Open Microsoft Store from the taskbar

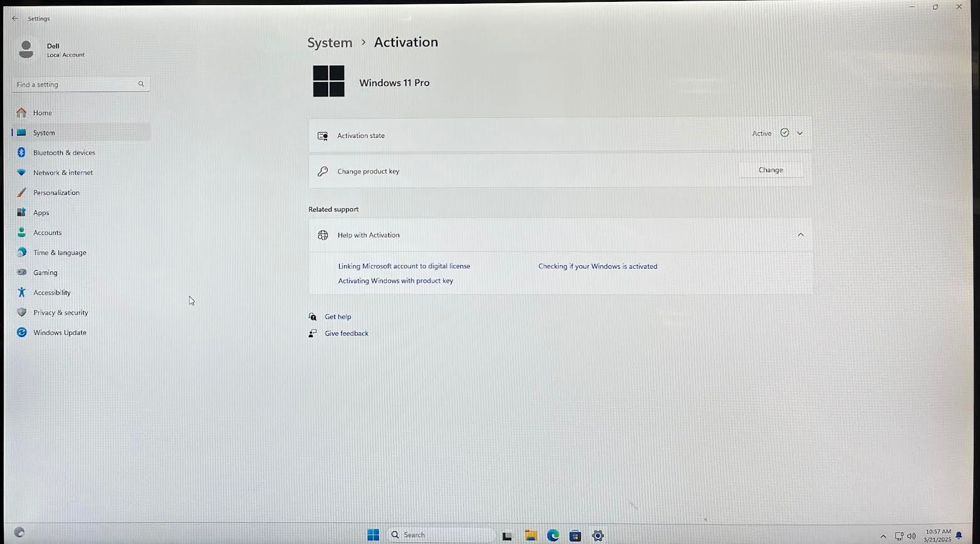pyautogui.click(x=575, y=535)
